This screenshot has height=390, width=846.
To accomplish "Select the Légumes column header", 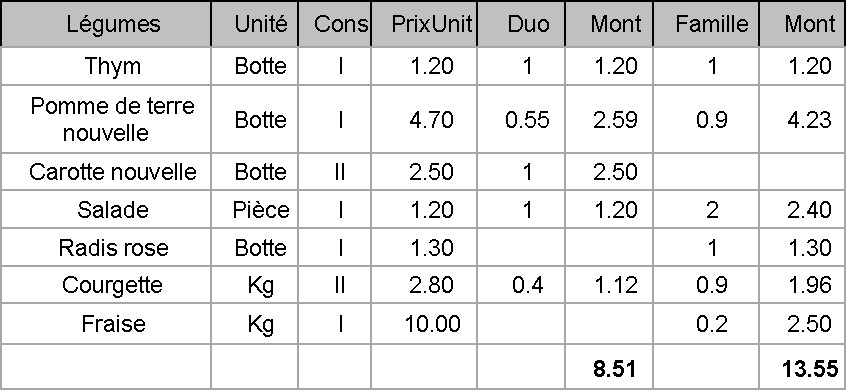I will 106,24.
